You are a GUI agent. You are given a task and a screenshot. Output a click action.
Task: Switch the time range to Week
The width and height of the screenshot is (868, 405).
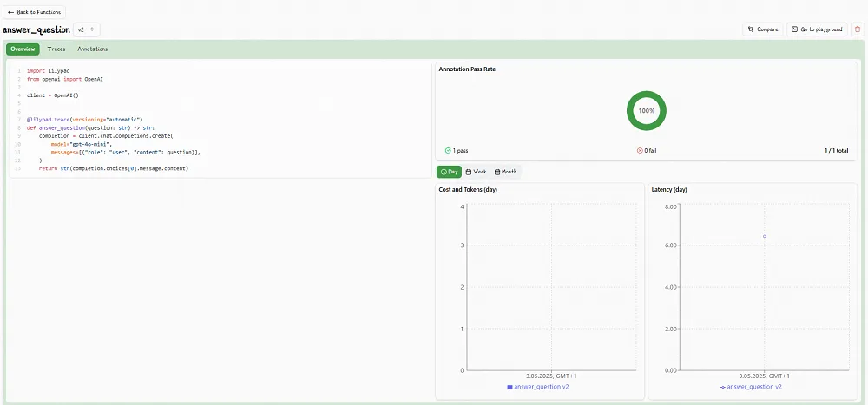pyautogui.click(x=476, y=172)
